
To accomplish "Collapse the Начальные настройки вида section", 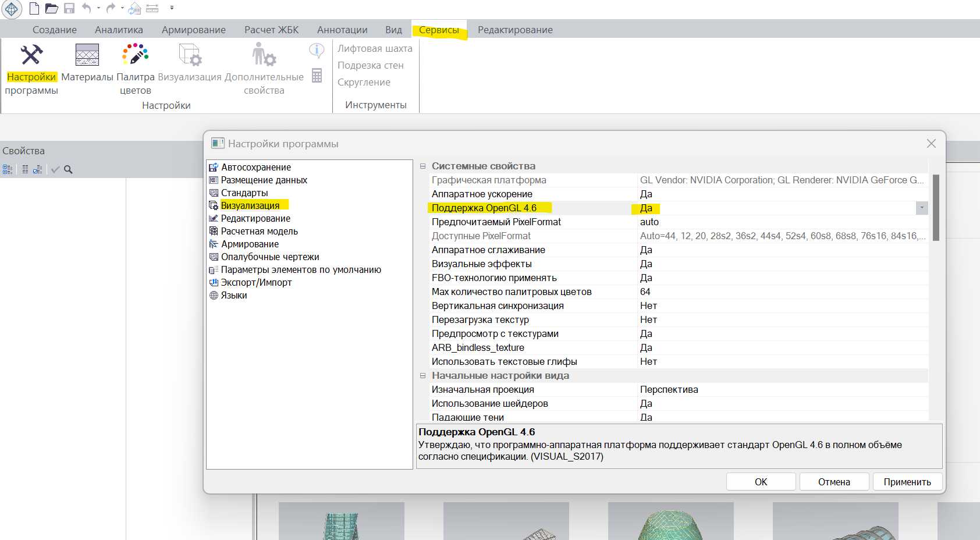I will pyautogui.click(x=423, y=375).
